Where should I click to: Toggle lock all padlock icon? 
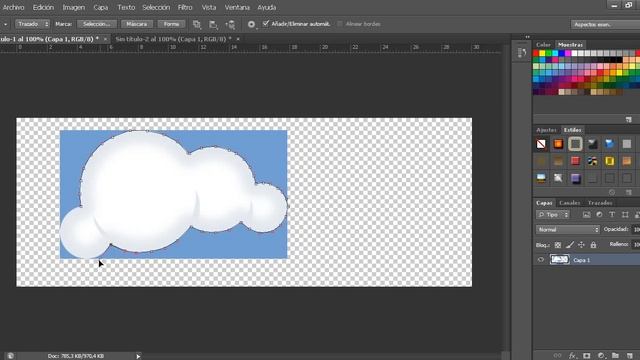[x=593, y=245]
